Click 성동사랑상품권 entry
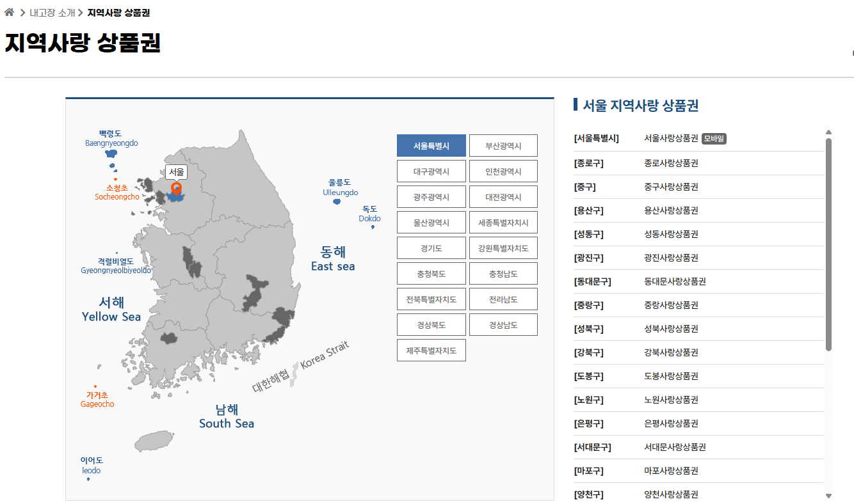 coord(671,234)
